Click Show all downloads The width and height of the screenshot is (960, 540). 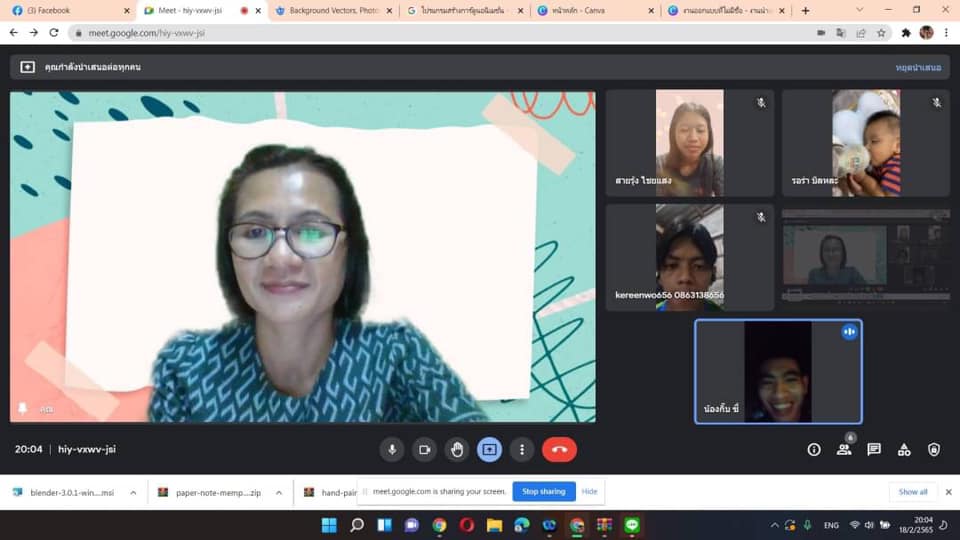coord(913,492)
